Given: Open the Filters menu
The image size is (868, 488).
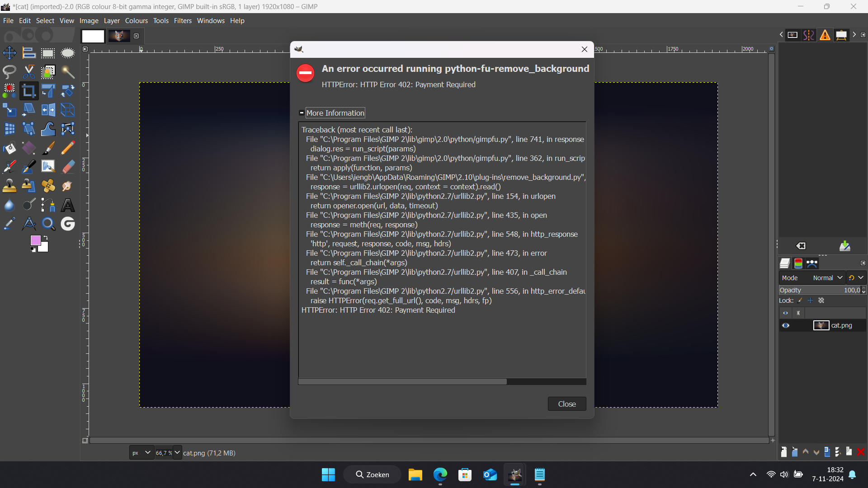Looking at the screenshot, I should pyautogui.click(x=183, y=21).
